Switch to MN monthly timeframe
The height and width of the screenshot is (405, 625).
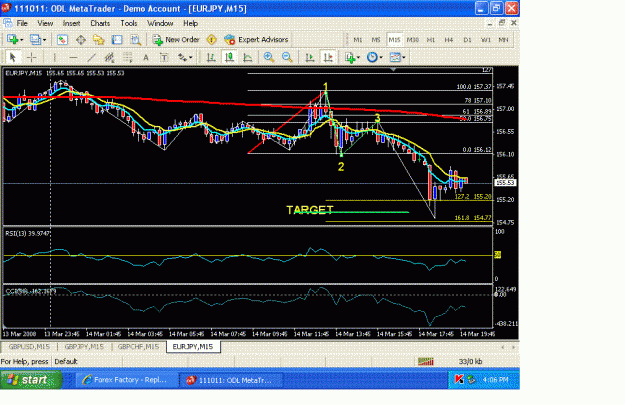(503, 39)
